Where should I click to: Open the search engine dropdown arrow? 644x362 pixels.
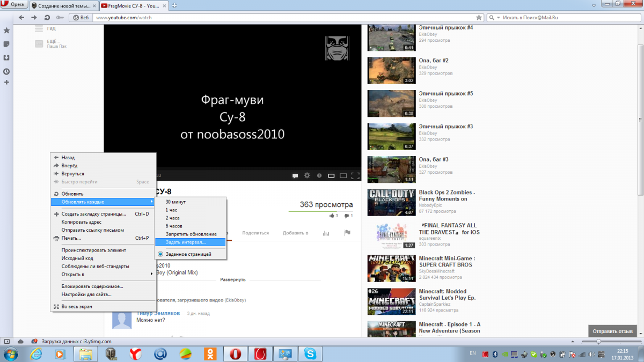(498, 17)
